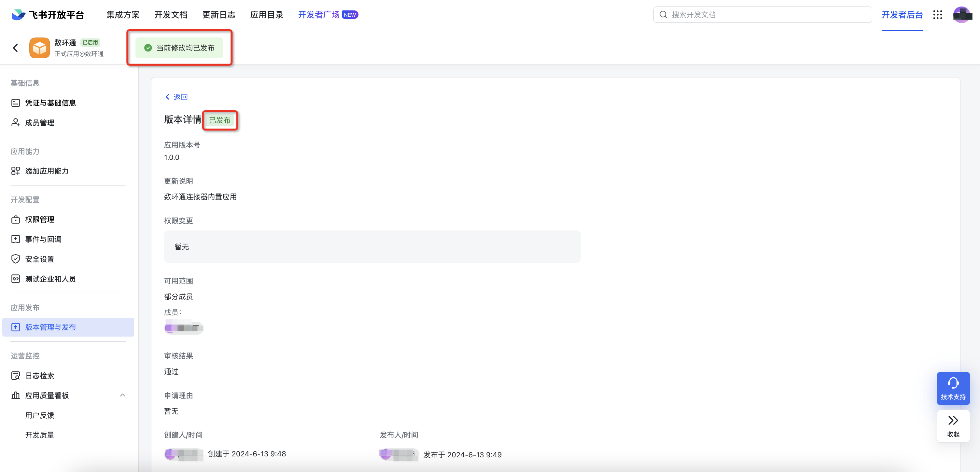This screenshot has height=472, width=980.
Task: Click the 技术支持 headset button
Action: coord(953,388)
